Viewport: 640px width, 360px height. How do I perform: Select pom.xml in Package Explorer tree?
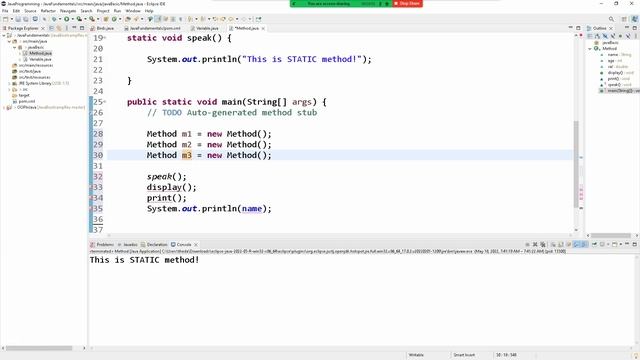click(23, 101)
